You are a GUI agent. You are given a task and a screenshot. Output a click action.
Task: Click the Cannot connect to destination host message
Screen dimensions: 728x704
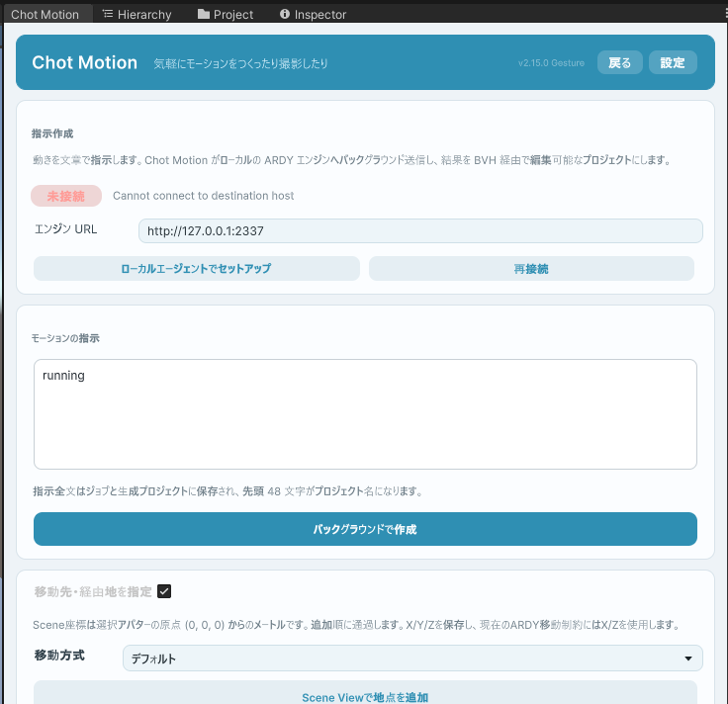(x=203, y=196)
